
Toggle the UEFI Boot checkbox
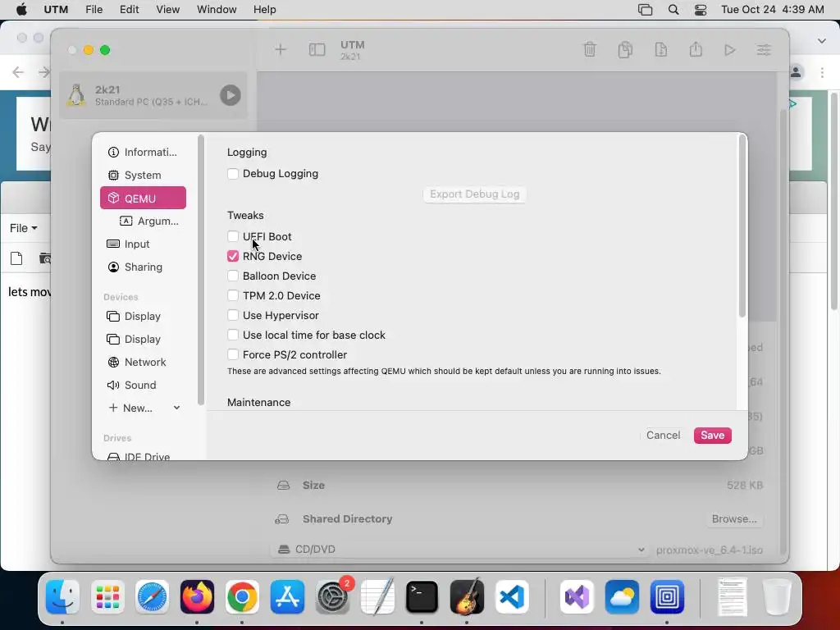232,236
